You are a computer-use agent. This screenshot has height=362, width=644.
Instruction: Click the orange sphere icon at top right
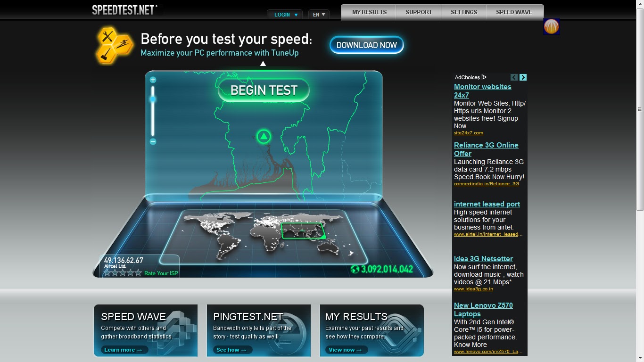551,26
